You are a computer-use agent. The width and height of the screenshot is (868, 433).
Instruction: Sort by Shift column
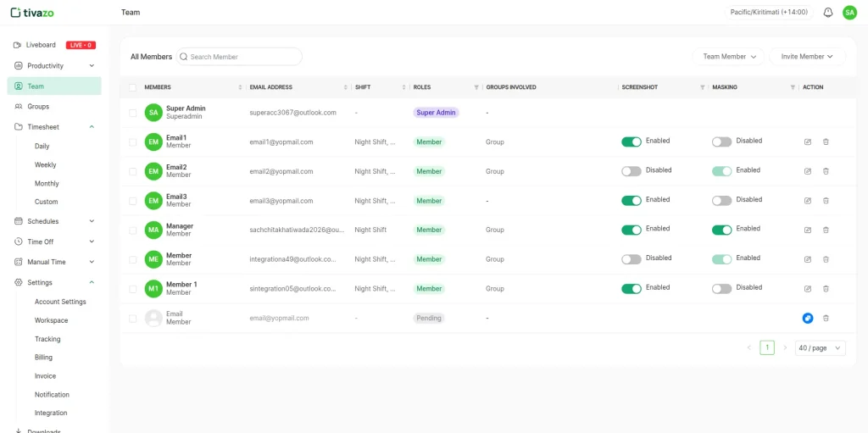coord(404,87)
